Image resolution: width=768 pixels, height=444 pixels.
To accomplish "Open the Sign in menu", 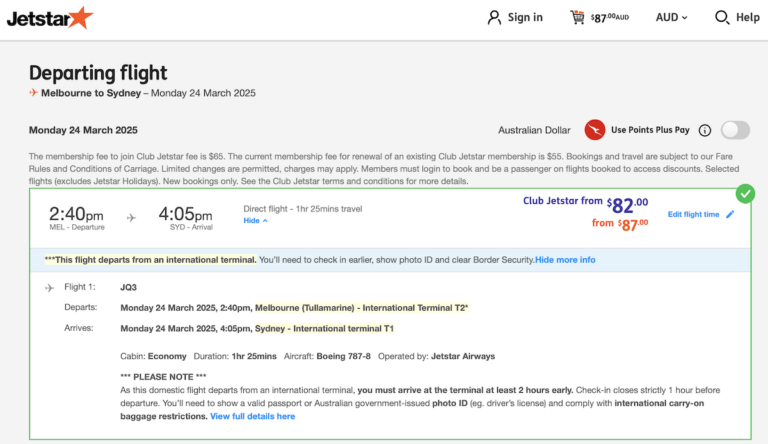I will click(525, 17).
